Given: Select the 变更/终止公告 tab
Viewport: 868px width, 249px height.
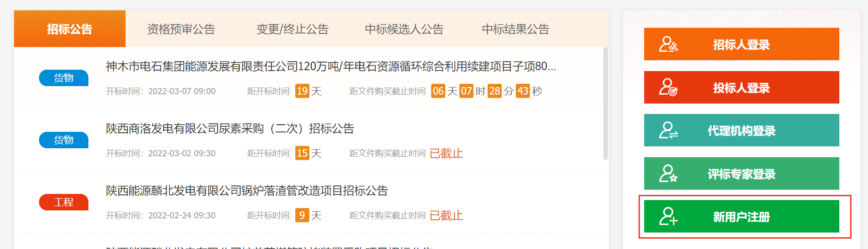Looking at the screenshot, I should [292, 29].
